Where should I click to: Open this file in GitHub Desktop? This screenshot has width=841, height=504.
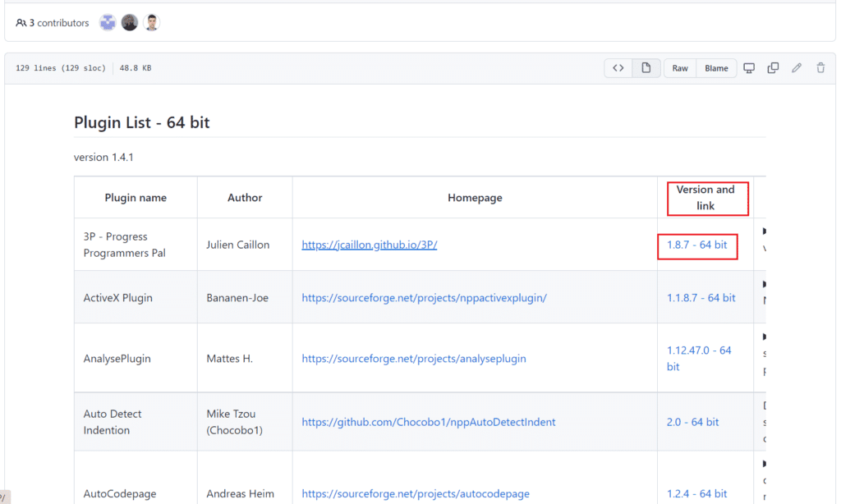748,68
